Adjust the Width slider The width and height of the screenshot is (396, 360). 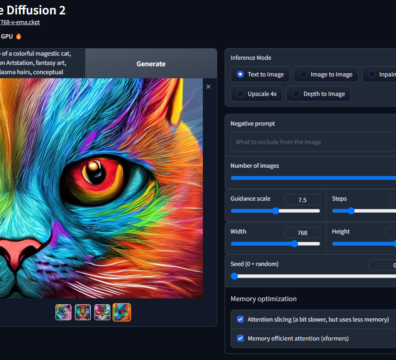(275, 244)
